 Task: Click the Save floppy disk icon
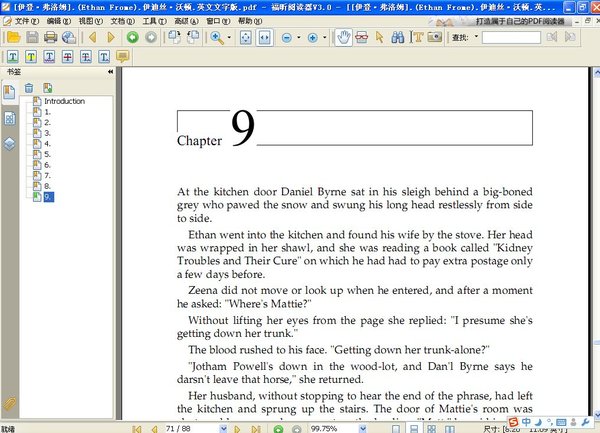[x=32, y=37]
